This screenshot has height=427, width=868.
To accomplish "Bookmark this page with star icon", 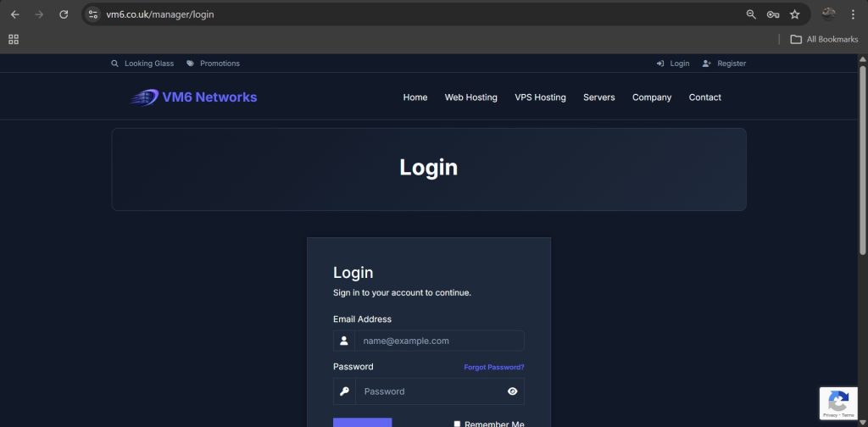I will point(794,14).
